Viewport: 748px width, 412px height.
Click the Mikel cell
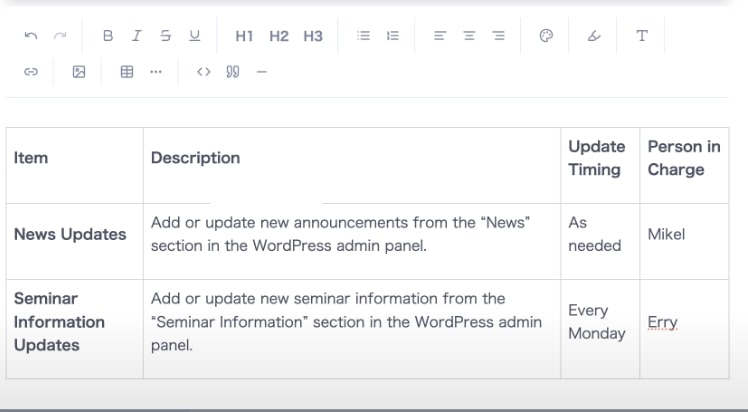click(684, 242)
